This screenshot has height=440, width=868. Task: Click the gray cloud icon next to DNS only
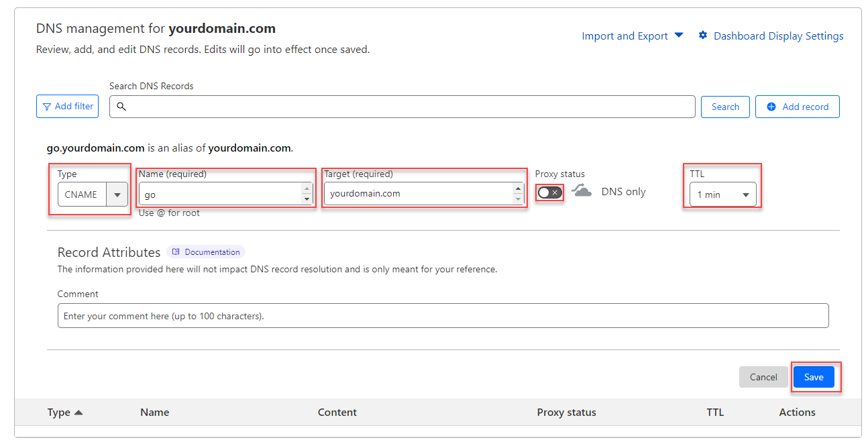coord(581,192)
